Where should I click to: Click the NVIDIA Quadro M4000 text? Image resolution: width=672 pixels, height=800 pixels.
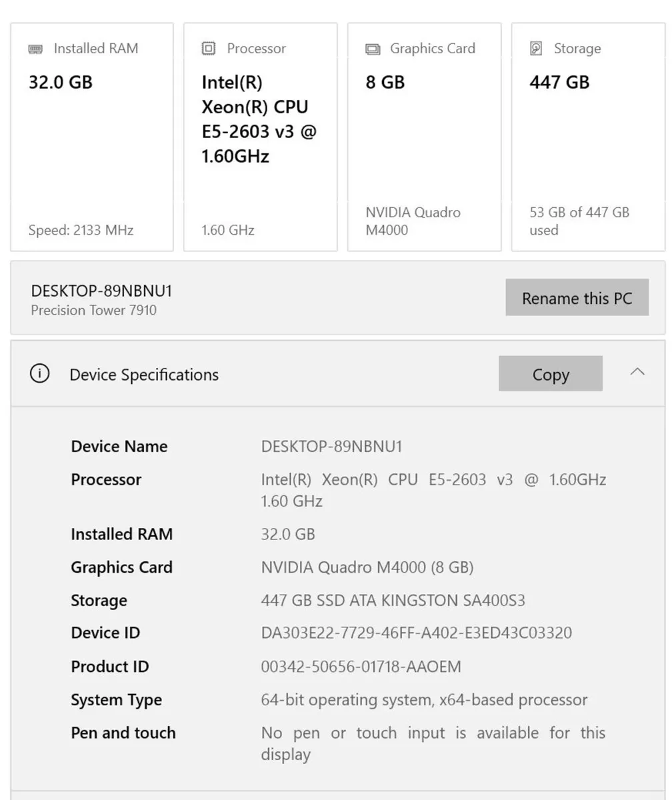413,221
